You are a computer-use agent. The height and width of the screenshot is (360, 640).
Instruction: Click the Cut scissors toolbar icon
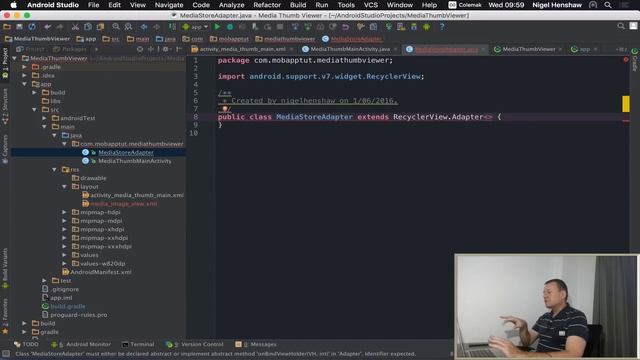pyautogui.click(x=76, y=27)
